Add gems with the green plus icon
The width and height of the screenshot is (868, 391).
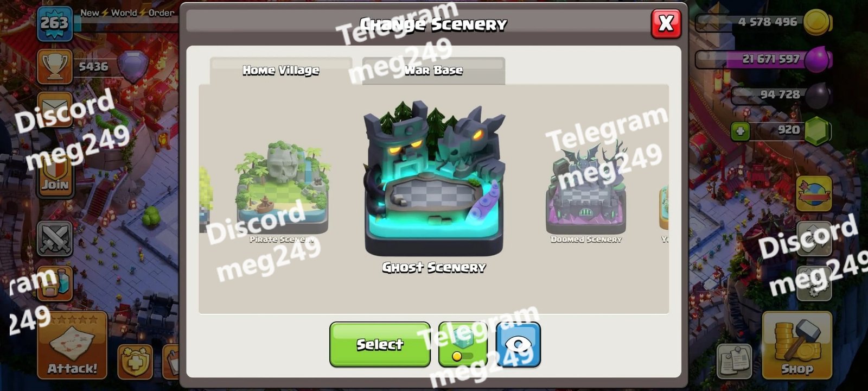point(741,131)
